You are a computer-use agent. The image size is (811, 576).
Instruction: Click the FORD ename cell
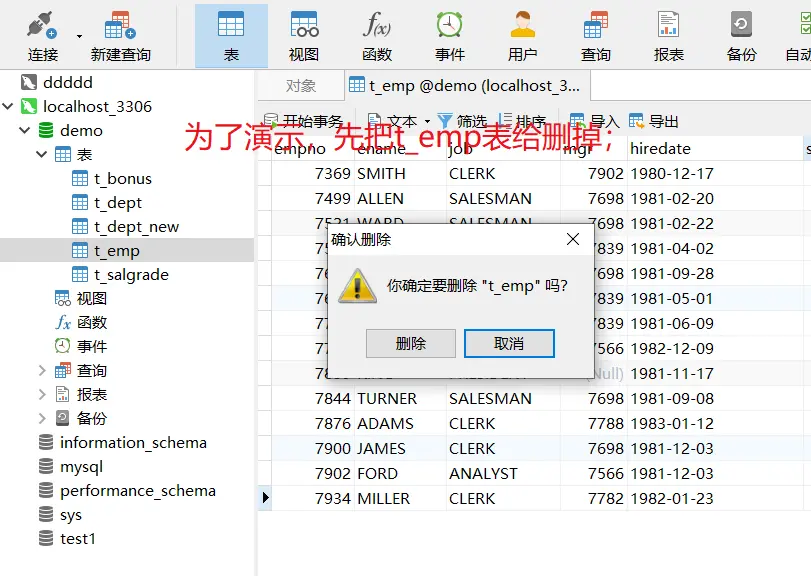(400, 474)
